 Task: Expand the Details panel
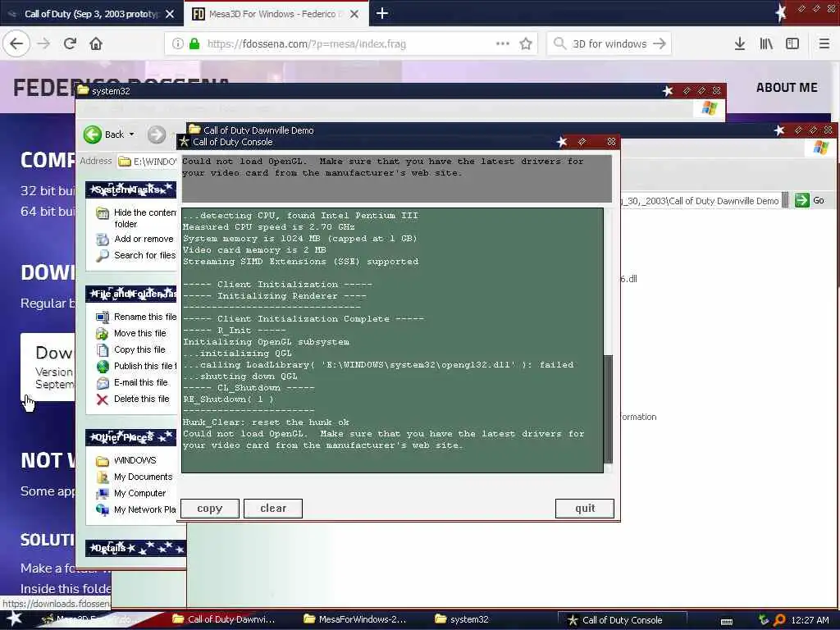point(135,548)
